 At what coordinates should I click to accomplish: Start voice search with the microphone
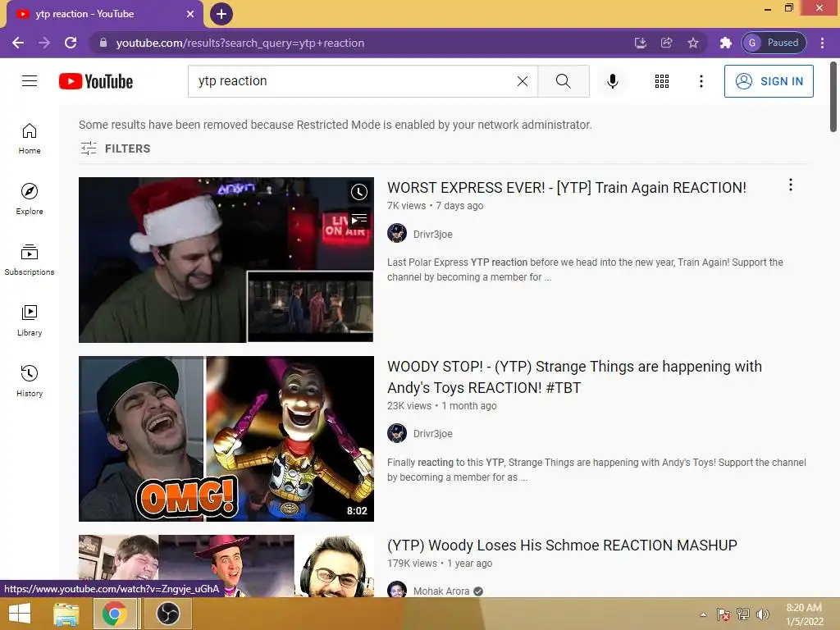click(x=613, y=81)
